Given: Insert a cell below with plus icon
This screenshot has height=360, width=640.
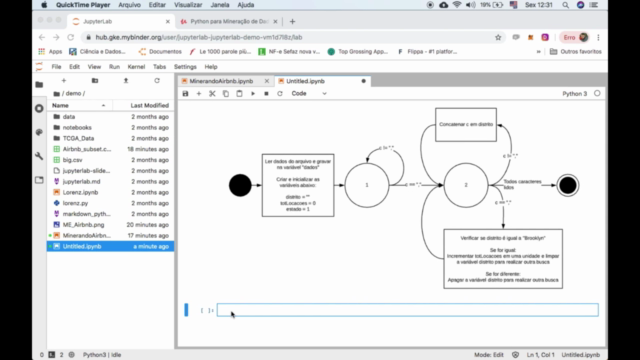Looking at the screenshot, I should coord(199,93).
